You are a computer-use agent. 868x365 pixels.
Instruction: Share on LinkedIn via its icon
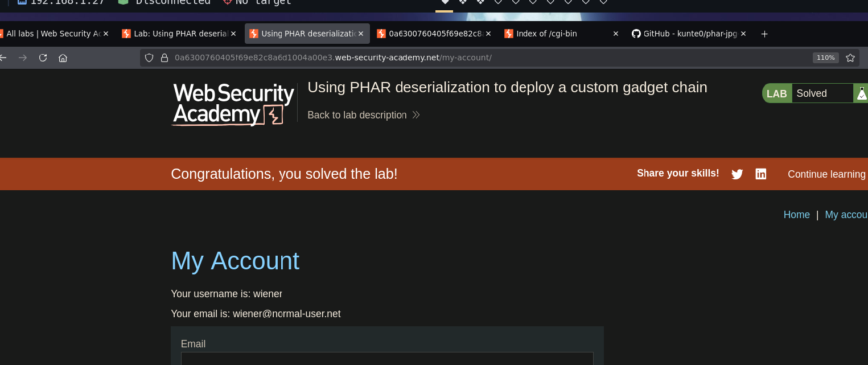[x=760, y=174]
